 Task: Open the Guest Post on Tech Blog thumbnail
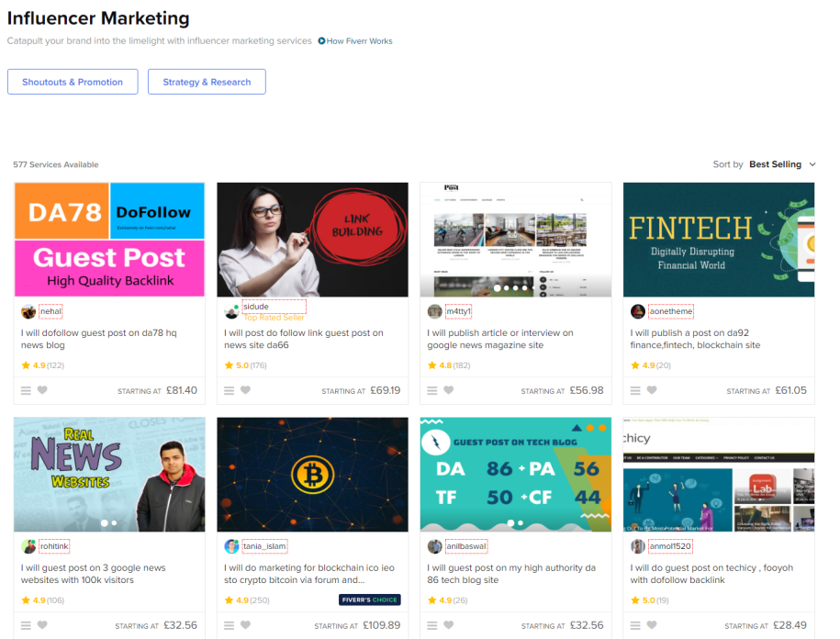point(515,475)
